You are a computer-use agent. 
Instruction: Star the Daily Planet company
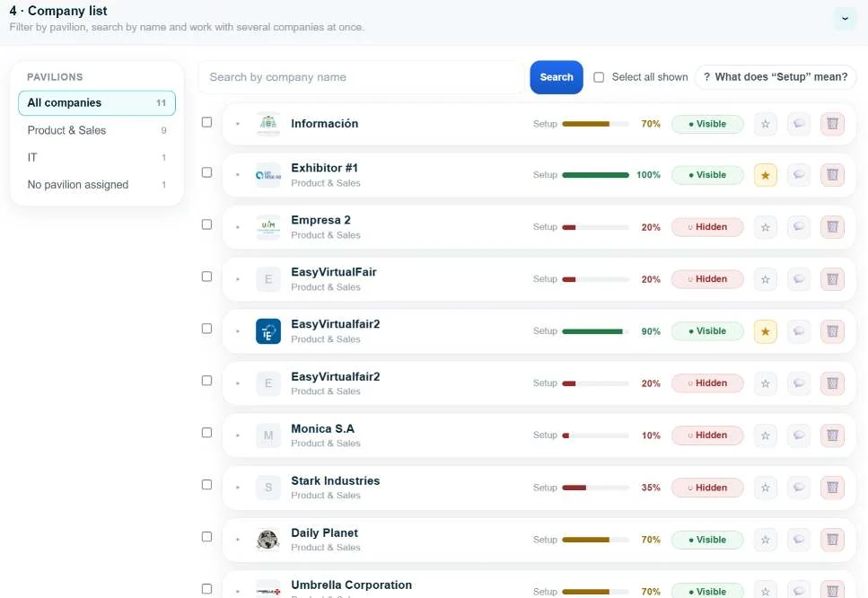(x=765, y=540)
